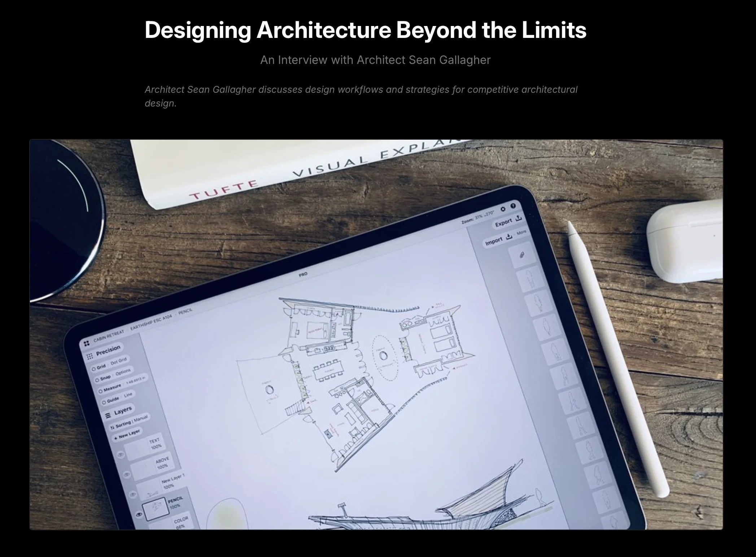Screen dimensions: 756x557
Task: Open CABIN RETREAT breadcrumb item
Action: [x=108, y=336]
